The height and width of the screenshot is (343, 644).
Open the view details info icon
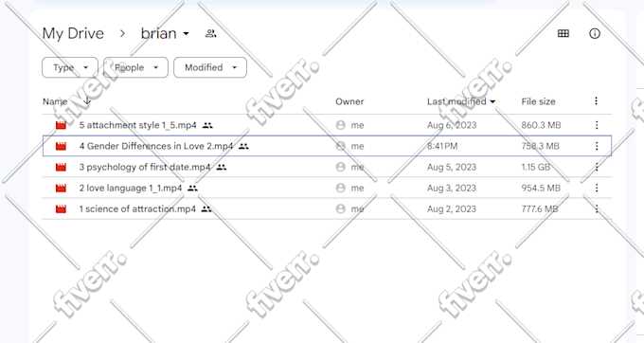pos(595,34)
